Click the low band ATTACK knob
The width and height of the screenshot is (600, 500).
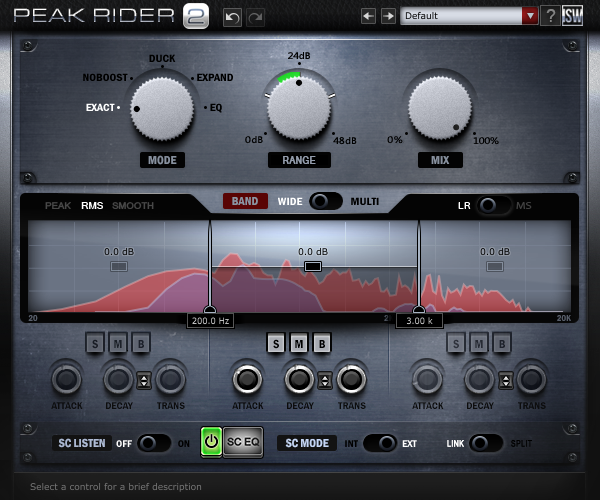point(67,379)
